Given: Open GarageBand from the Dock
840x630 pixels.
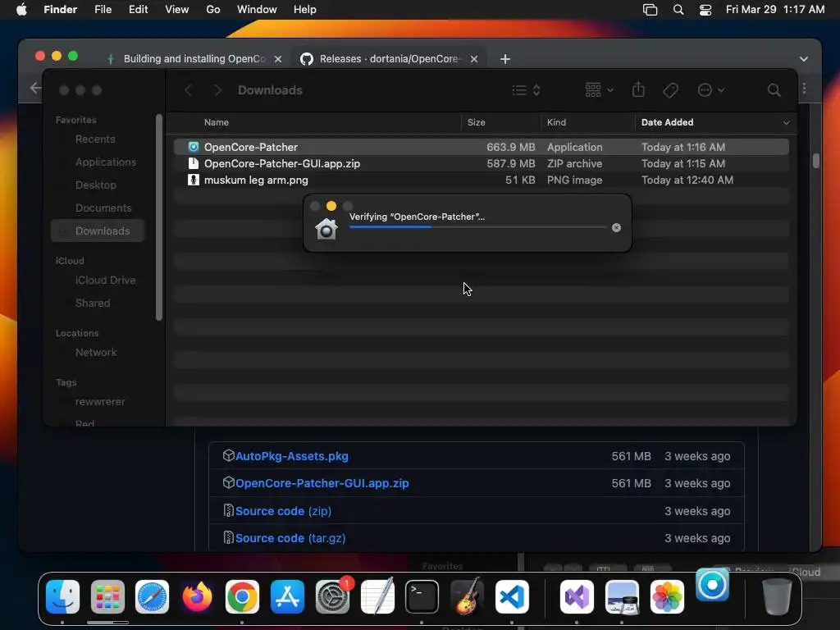Looking at the screenshot, I should (467, 596).
